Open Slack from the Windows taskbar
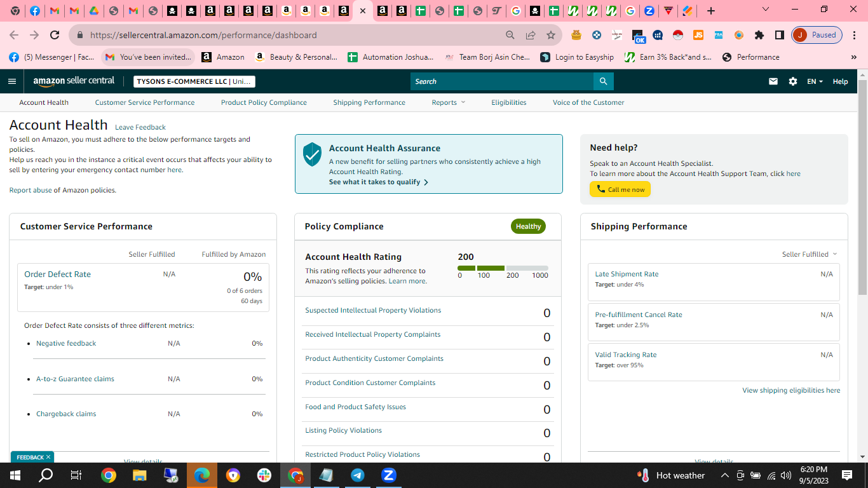 click(264, 475)
